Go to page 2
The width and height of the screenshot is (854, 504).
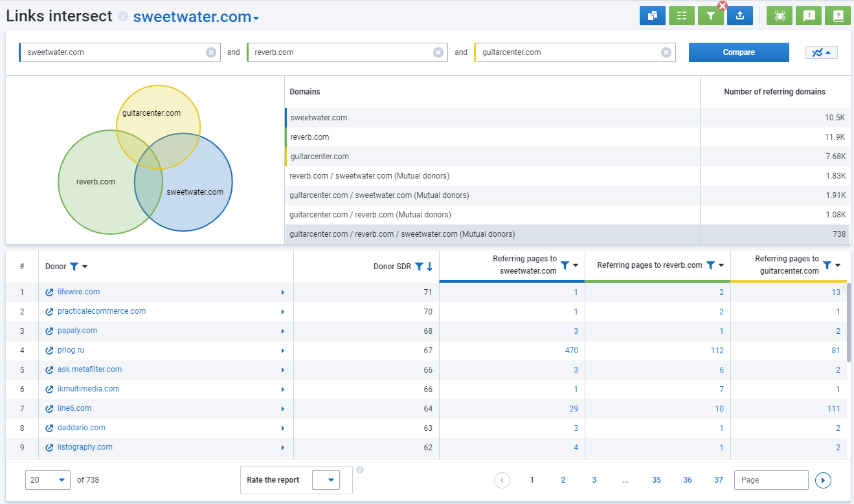click(563, 480)
